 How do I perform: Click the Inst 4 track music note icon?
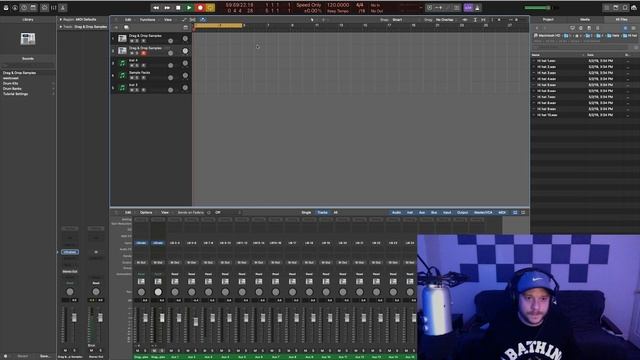[x=122, y=63]
